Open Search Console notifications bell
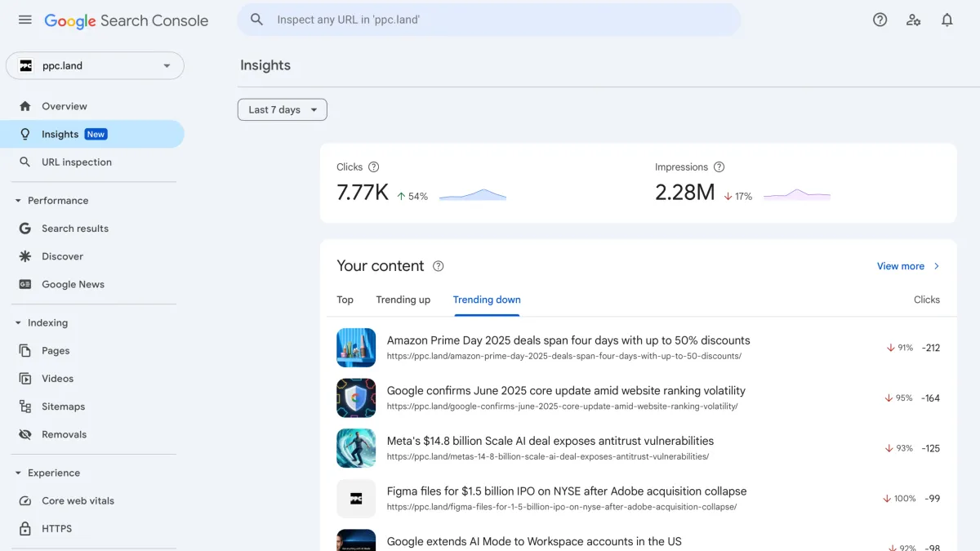This screenshot has height=551, width=980. (947, 20)
